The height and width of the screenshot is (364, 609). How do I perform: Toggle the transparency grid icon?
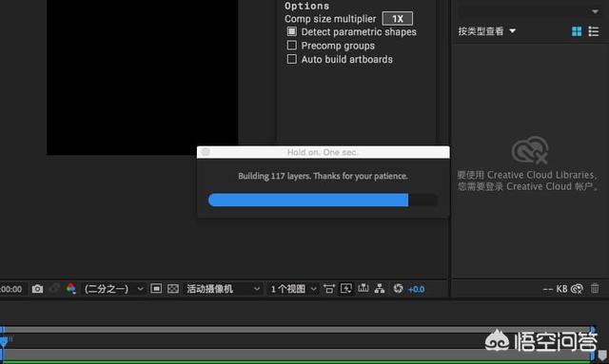pyautogui.click(x=173, y=289)
